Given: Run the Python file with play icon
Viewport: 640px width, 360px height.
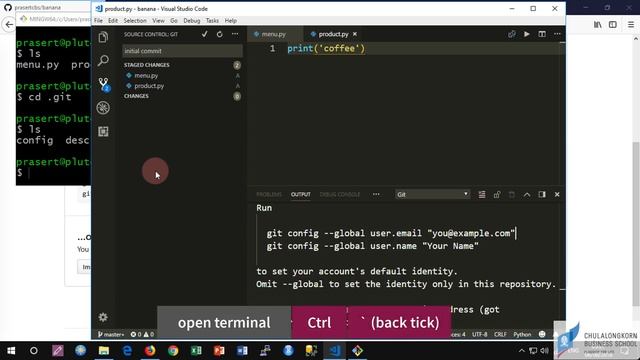Looking at the screenshot, I should pos(527,34).
